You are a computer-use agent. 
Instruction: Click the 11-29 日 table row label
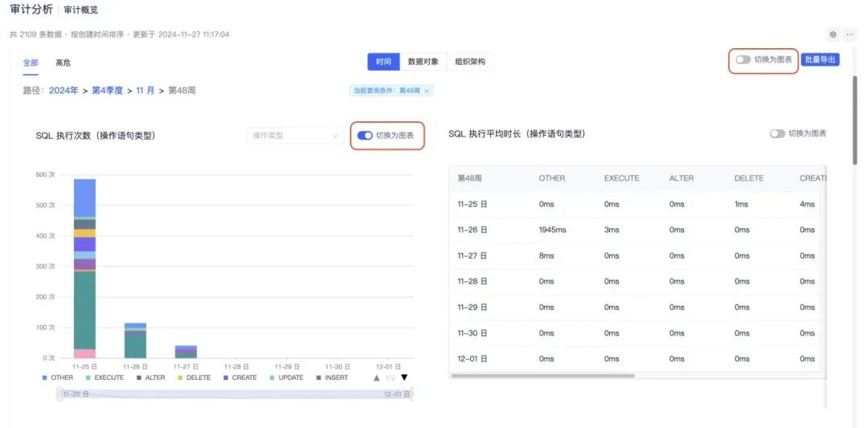(473, 308)
